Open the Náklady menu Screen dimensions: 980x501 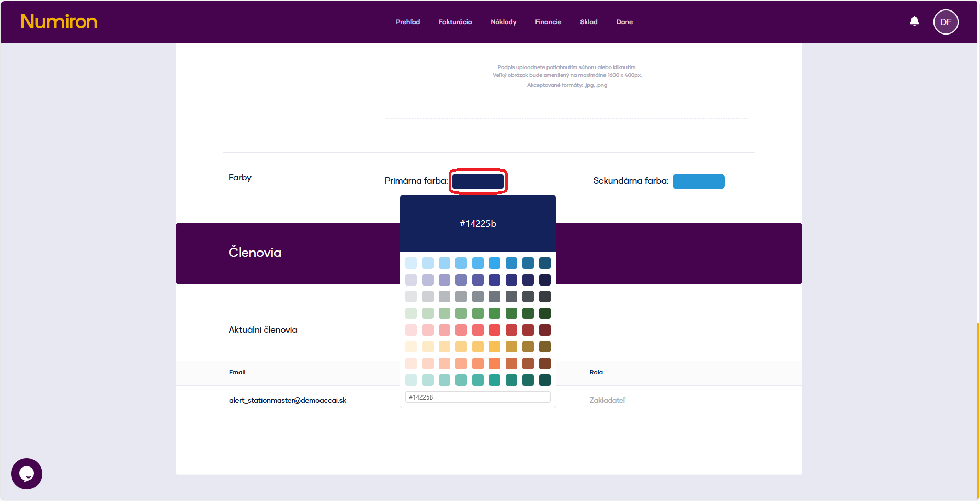pos(503,22)
